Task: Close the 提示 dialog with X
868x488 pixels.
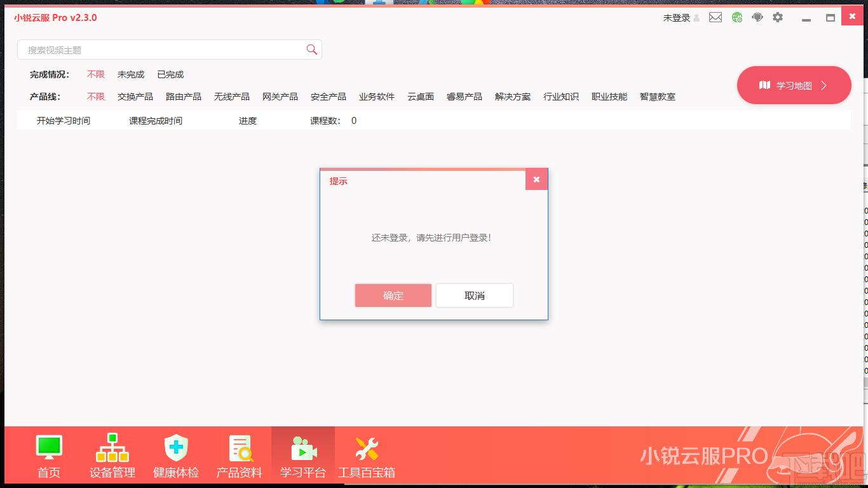Action: [536, 180]
